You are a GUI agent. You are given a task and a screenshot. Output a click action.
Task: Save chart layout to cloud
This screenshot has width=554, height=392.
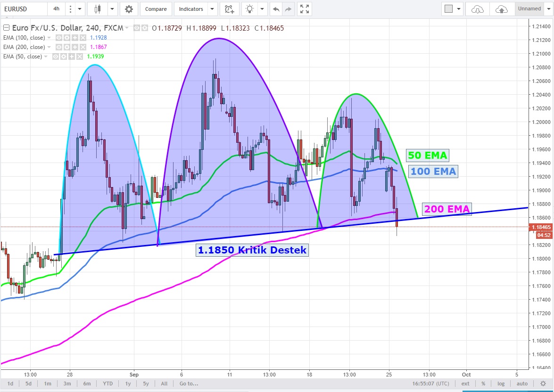pos(502,9)
